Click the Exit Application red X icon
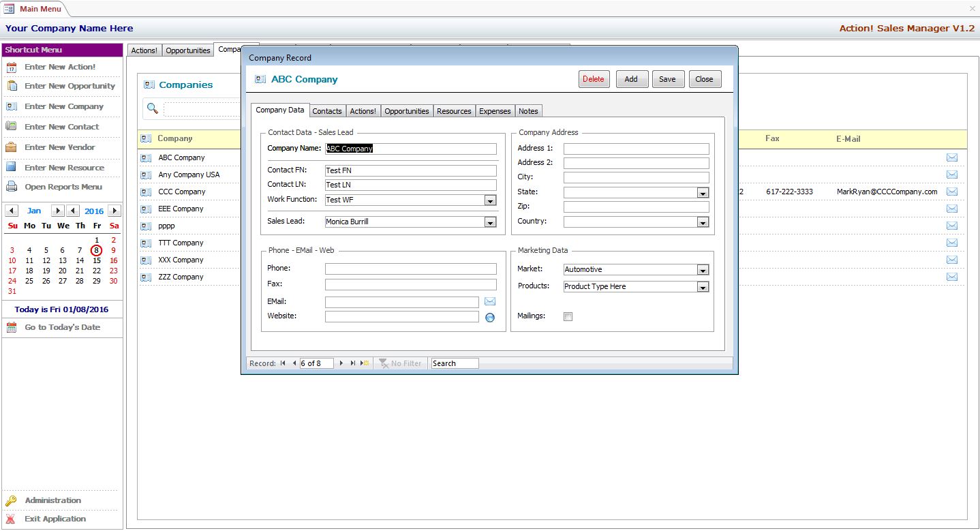The height and width of the screenshot is (531, 980). [11, 519]
